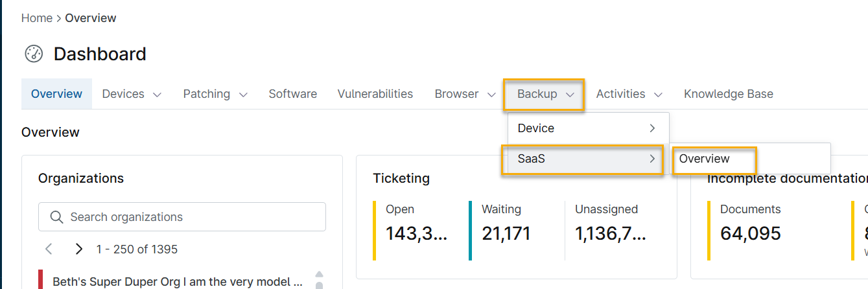Go to next organizations page arrow
The height and width of the screenshot is (289, 868).
point(79,249)
